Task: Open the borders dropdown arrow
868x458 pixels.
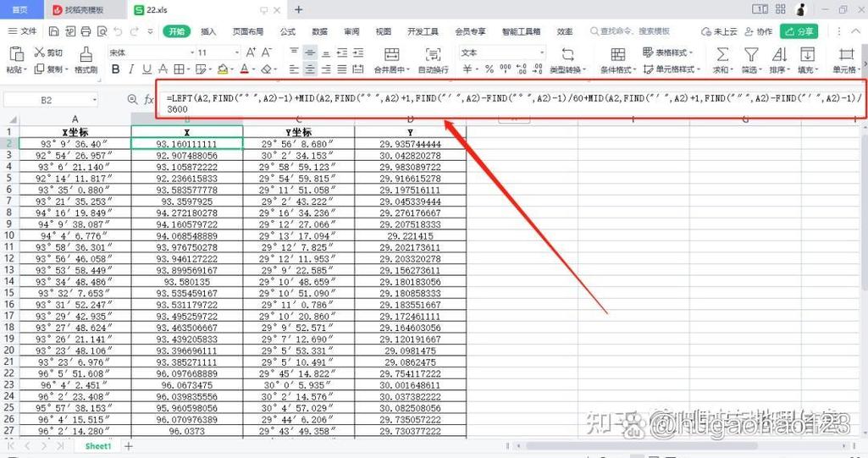Action: point(190,69)
